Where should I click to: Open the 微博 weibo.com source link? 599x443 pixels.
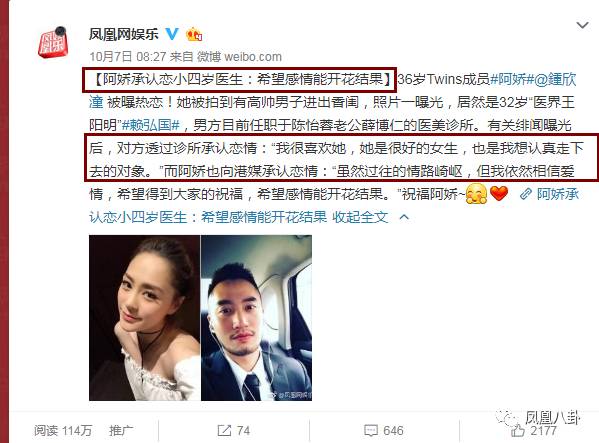[x=239, y=57]
